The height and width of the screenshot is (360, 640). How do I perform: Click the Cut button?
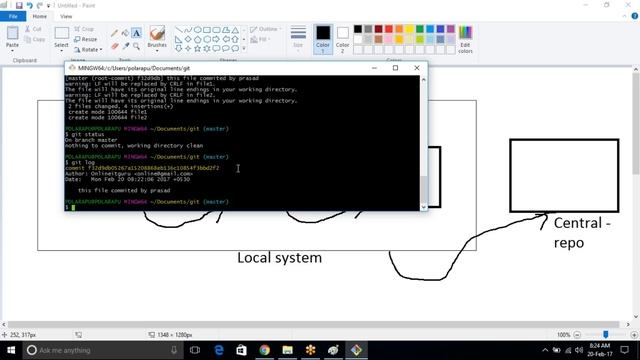pyautogui.click(x=33, y=29)
